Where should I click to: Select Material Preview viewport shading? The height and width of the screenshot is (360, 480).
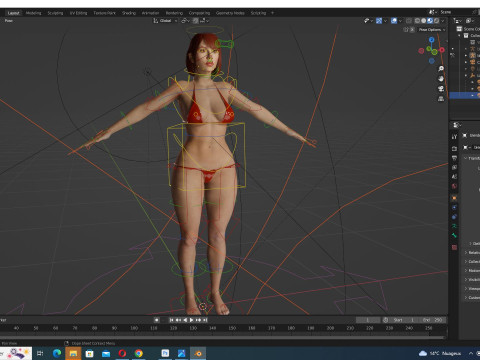tap(430, 21)
